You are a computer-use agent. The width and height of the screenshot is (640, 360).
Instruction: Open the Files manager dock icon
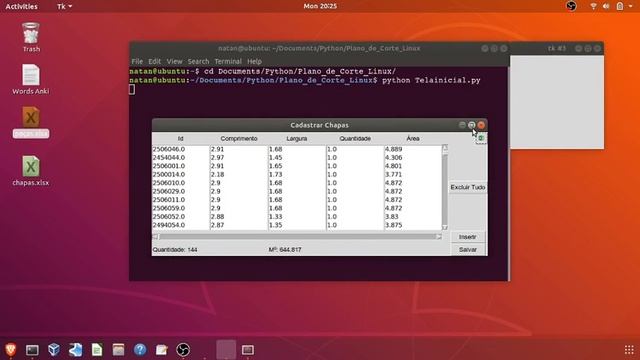point(118,350)
